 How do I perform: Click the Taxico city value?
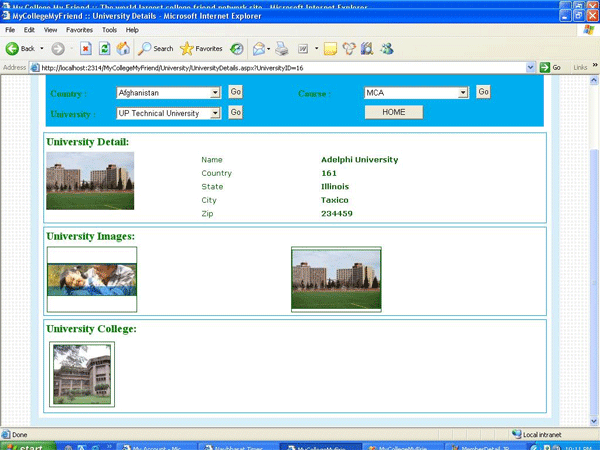(x=334, y=200)
